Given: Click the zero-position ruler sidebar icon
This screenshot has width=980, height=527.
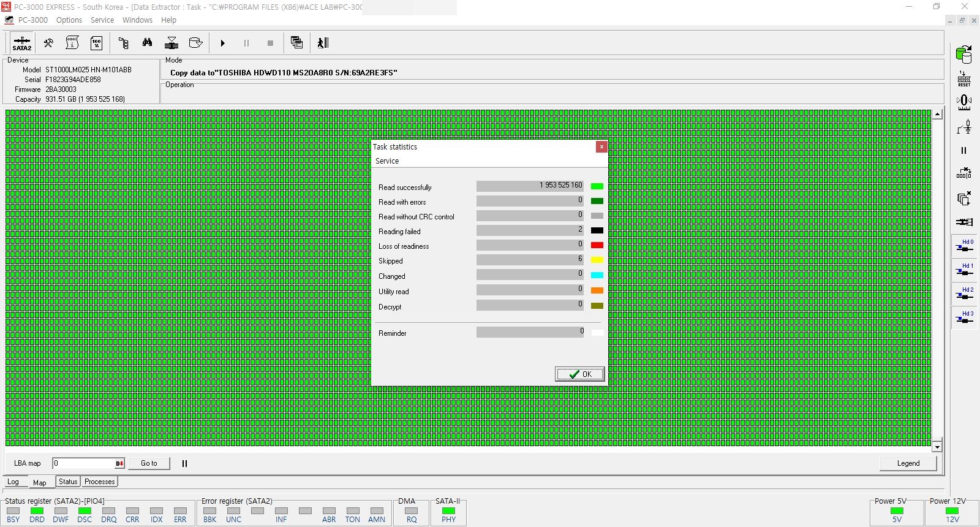Looking at the screenshot, I should (x=964, y=102).
